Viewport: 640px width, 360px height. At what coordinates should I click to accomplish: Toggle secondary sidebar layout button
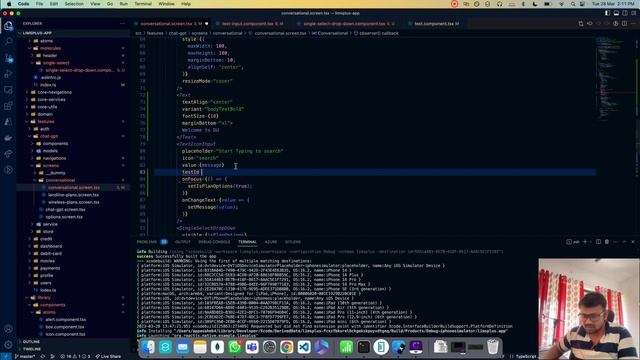(625, 13)
